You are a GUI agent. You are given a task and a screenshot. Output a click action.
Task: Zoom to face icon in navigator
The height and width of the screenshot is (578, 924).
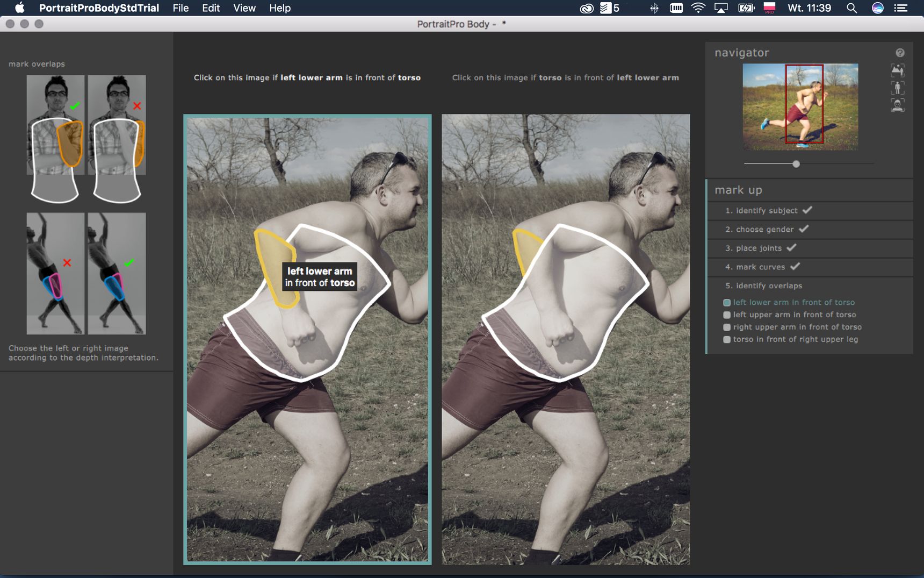click(x=898, y=105)
